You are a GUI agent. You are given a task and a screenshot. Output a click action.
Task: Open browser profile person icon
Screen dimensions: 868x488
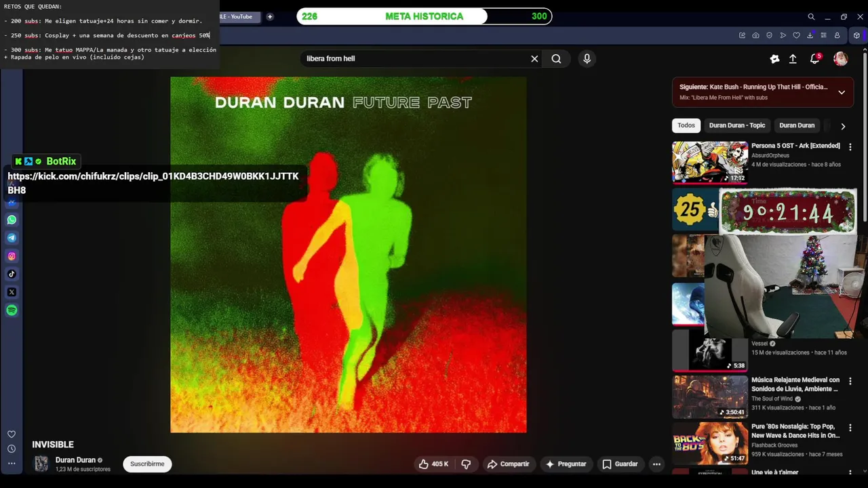point(837,35)
